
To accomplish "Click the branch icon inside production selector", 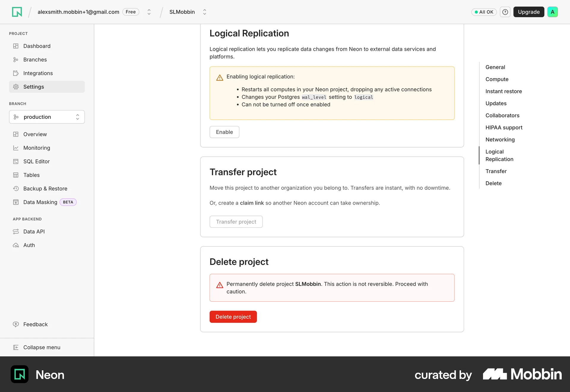I will click(16, 117).
